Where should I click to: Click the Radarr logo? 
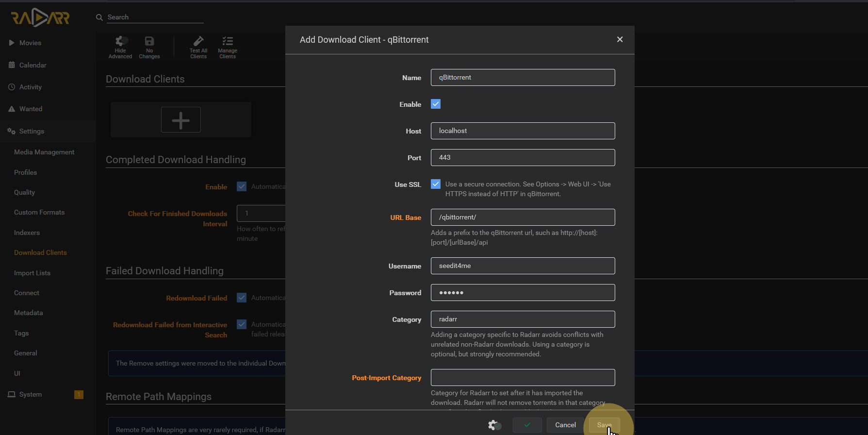click(41, 18)
